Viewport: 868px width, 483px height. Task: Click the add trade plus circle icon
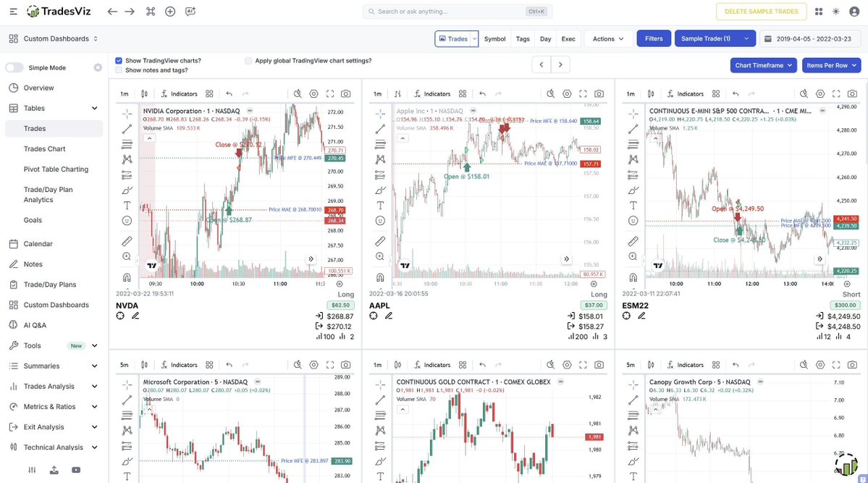coord(171,11)
